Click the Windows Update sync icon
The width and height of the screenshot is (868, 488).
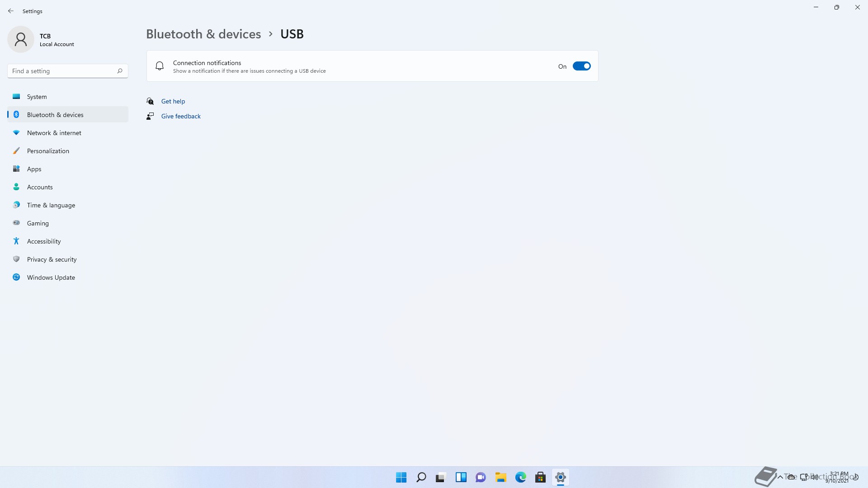(x=16, y=277)
